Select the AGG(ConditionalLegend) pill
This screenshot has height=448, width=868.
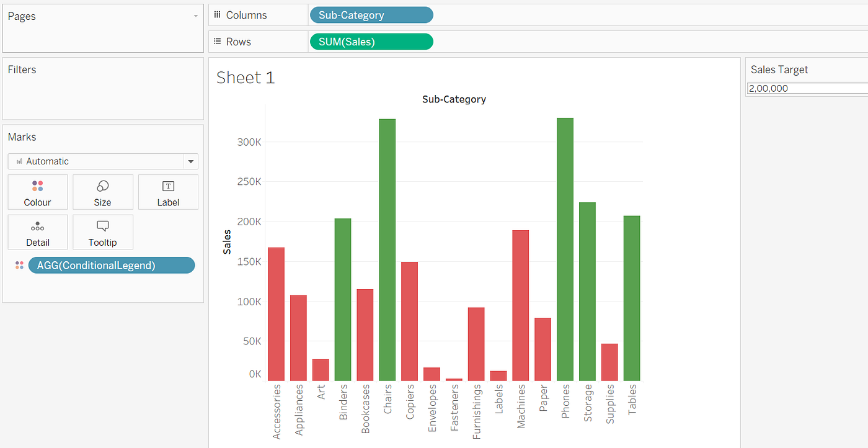112,265
